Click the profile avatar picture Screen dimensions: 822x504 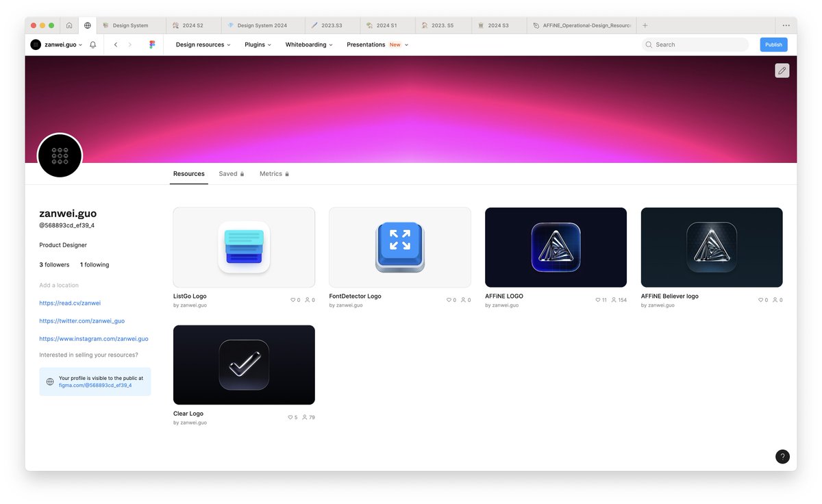click(x=60, y=155)
